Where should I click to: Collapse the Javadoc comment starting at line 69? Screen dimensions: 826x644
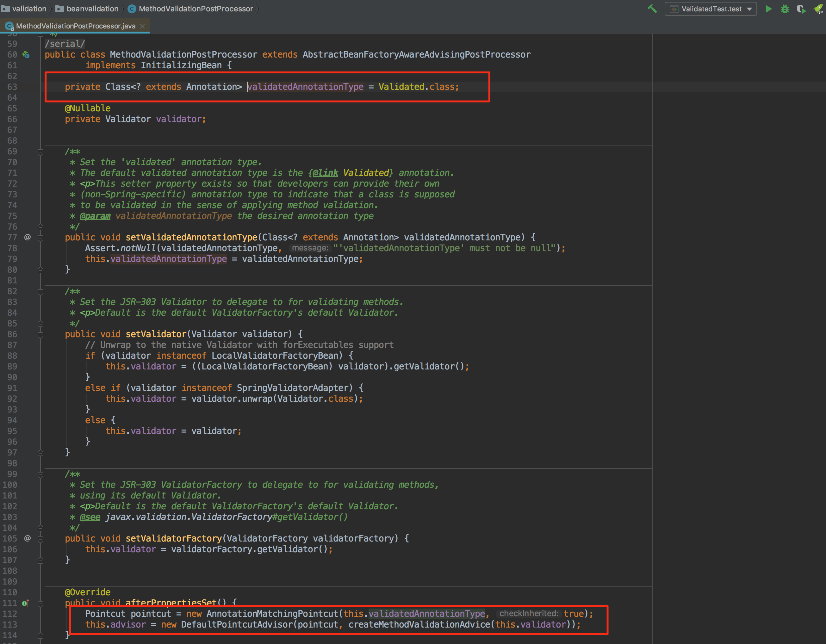click(40, 152)
